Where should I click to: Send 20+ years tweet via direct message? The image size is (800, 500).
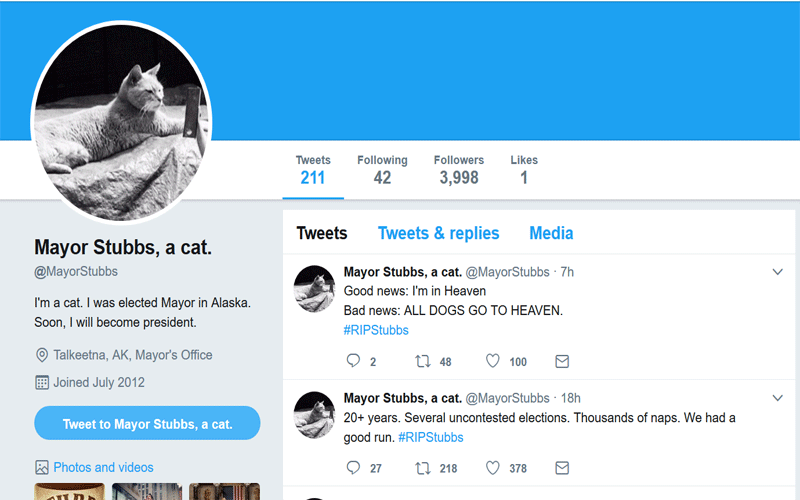[x=562, y=468]
